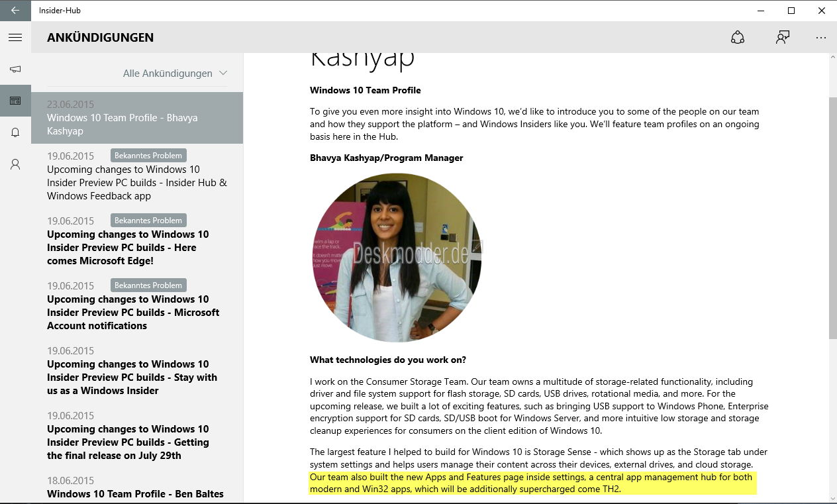Click the date 23.06.2015 in the list
This screenshot has height=504, width=837.
70,105
